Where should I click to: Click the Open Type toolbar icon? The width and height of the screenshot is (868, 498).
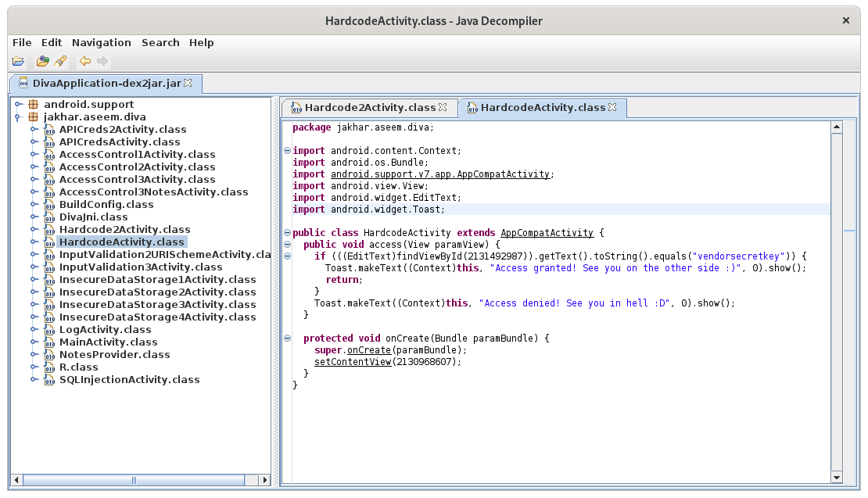[x=43, y=61]
